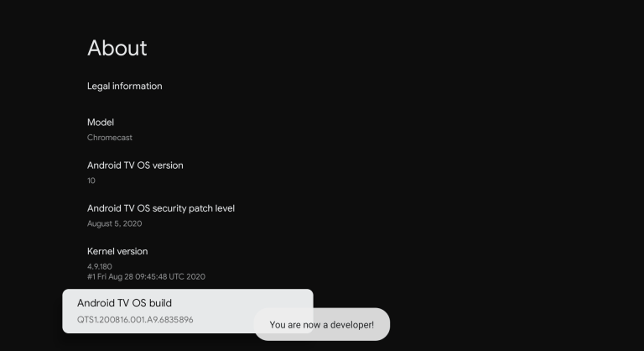This screenshot has width=644, height=351.
Task: Click the build number QTS1.200816.001.A9.6835896
Action: [135, 320]
